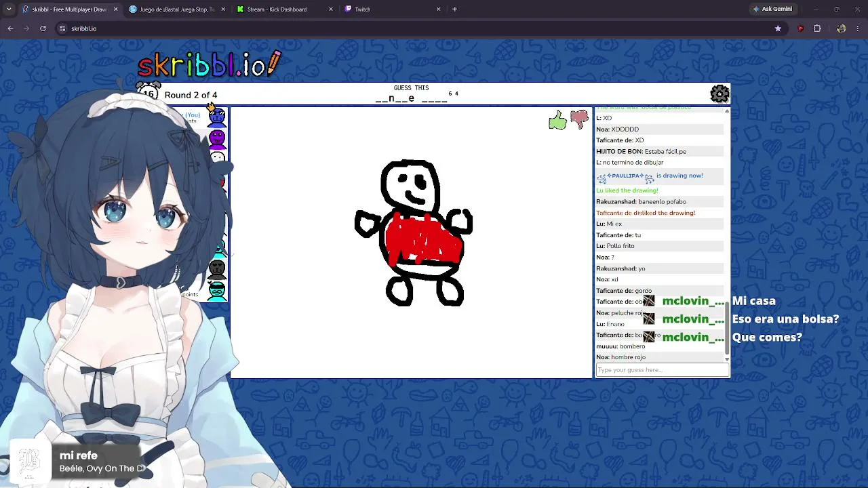The height and width of the screenshot is (488, 868).
Task: Click chat message 'Taficante de: tu'
Action: [618, 235]
